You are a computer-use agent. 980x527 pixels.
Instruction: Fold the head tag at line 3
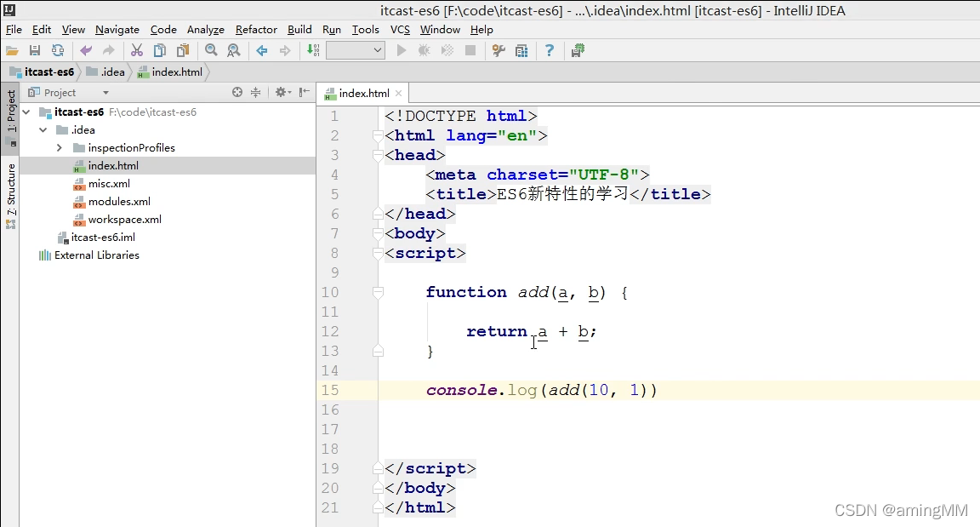378,155
